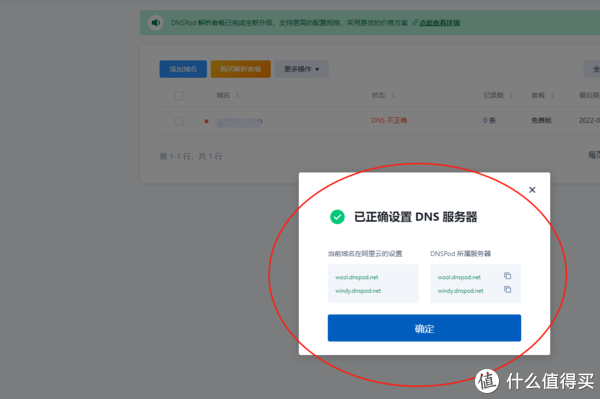Tick the checkbox in the domain row
Viewport: 600px width, 399px height.
(179, 121)
